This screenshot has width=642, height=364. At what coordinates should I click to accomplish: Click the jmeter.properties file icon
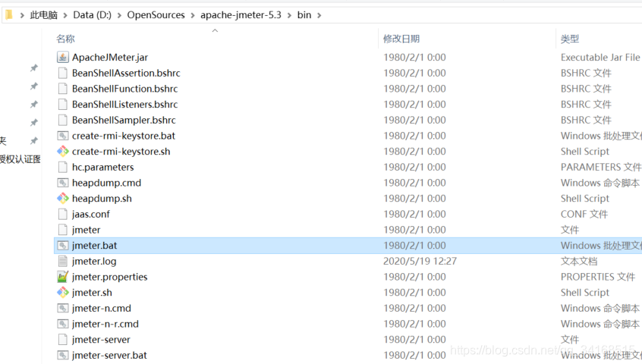coord(63,277)
